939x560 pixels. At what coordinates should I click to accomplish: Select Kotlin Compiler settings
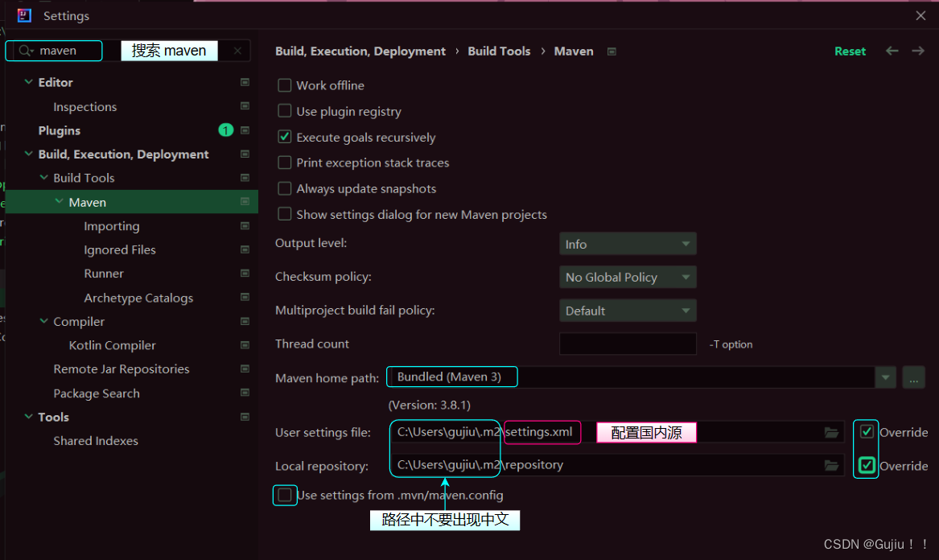[112, 346]
